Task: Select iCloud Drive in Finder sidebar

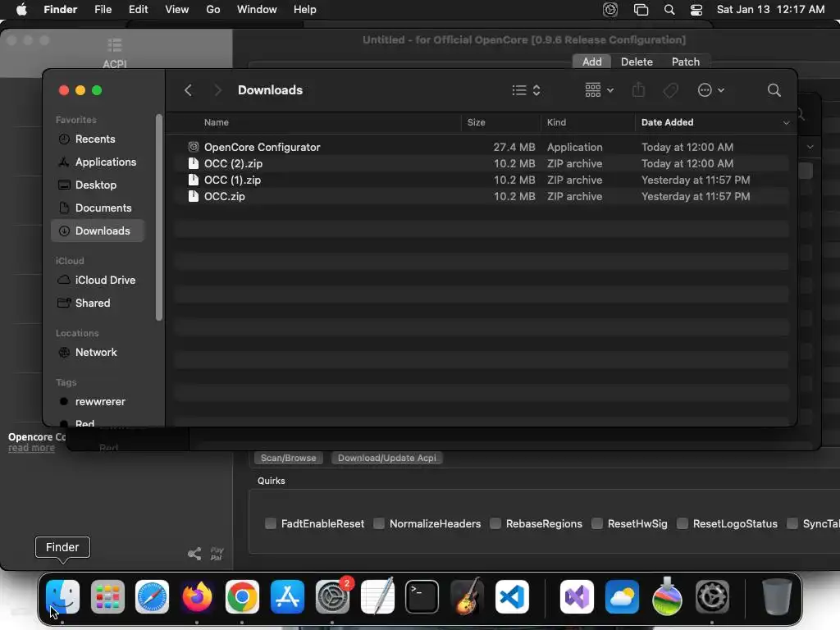Action: tap(98, 281)
